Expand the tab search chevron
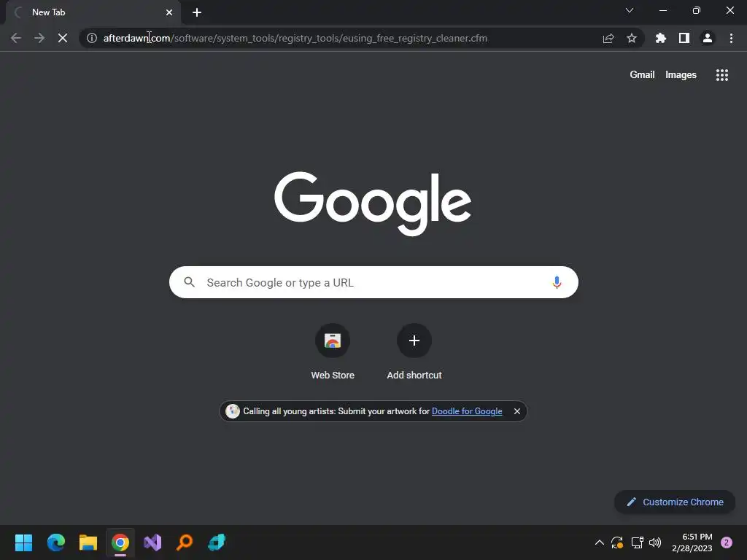This screenshot has height=560, width=747. tap(630, 10)
